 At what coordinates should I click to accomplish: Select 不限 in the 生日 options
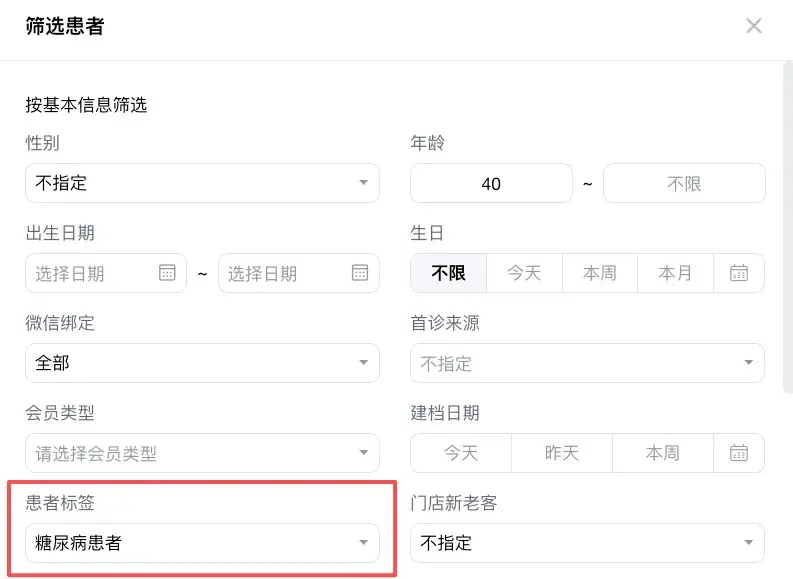tap(449, 273)
